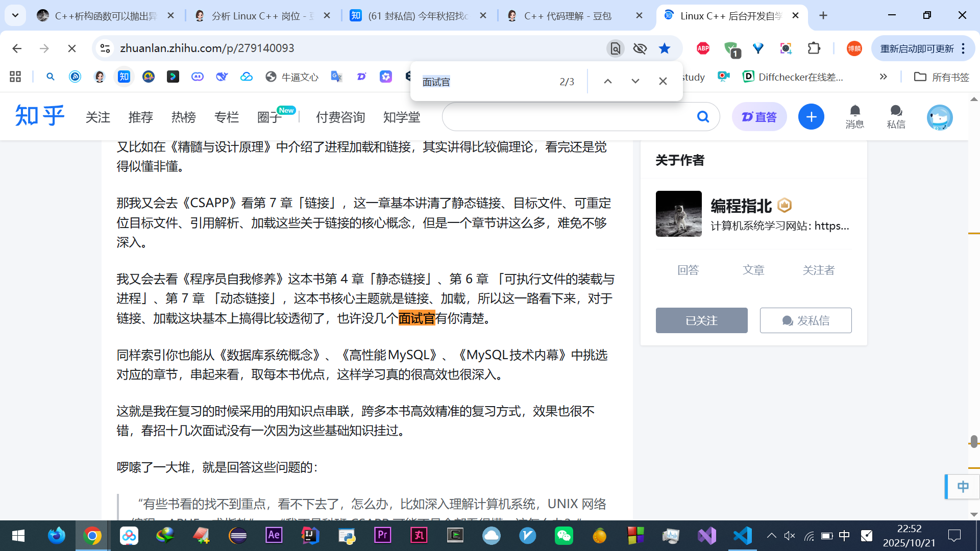Click the author avatar astronaut thumbnail
The width and height of the screenshot is (980, 551).
point(678,214)
